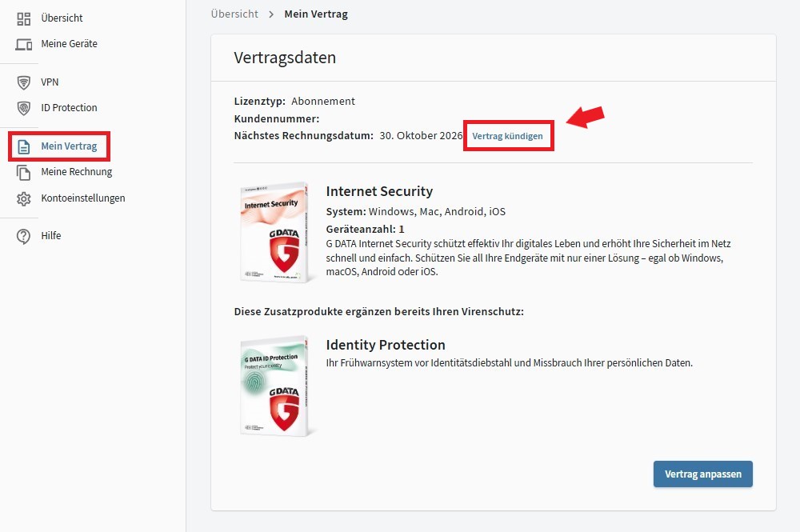Viewport: 800px width, 532px height.
Task: Select the Meine Geräte devices icon
Action: [x=22, y=43]
